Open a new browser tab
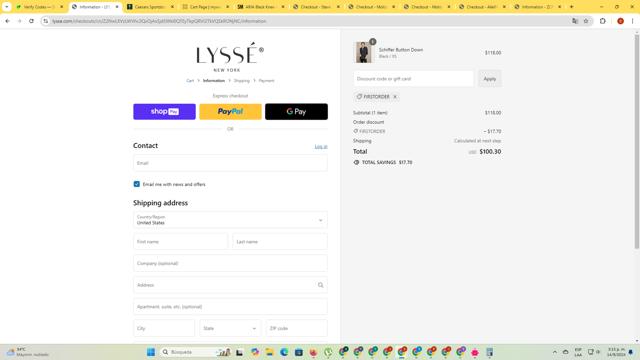 pyautogui.click(x=571, y=7)
